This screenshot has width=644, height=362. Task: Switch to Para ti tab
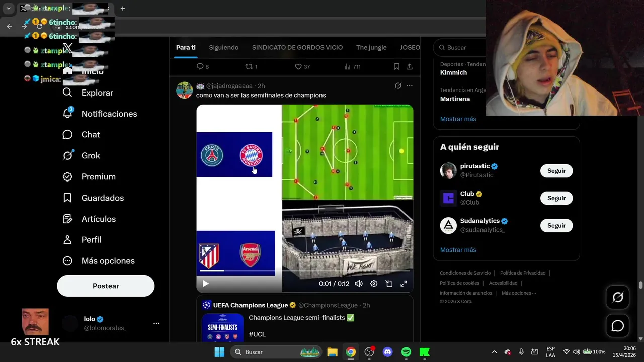pyautogui.click(x=186, y=47)
